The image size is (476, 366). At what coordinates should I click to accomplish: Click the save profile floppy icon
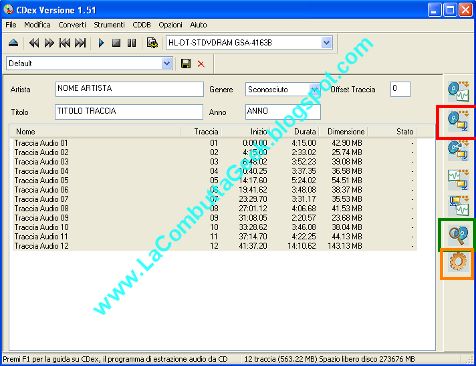[x=186, y=64]
